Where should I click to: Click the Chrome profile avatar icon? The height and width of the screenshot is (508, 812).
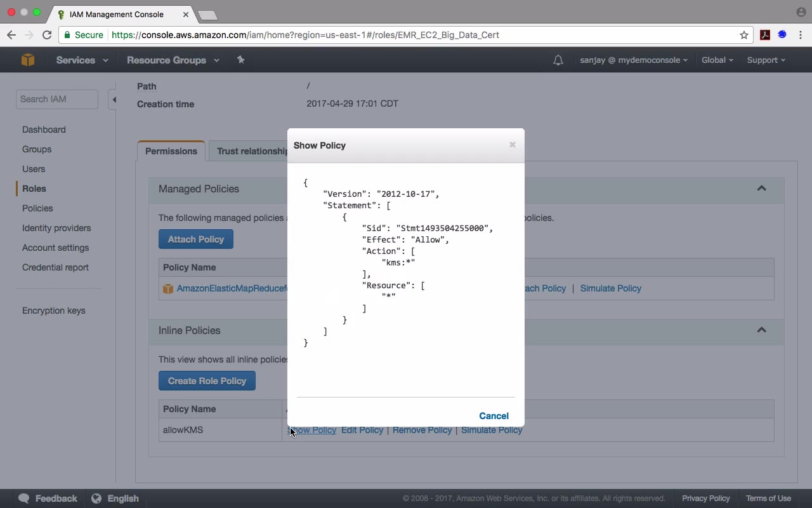[x=801, y=12]
